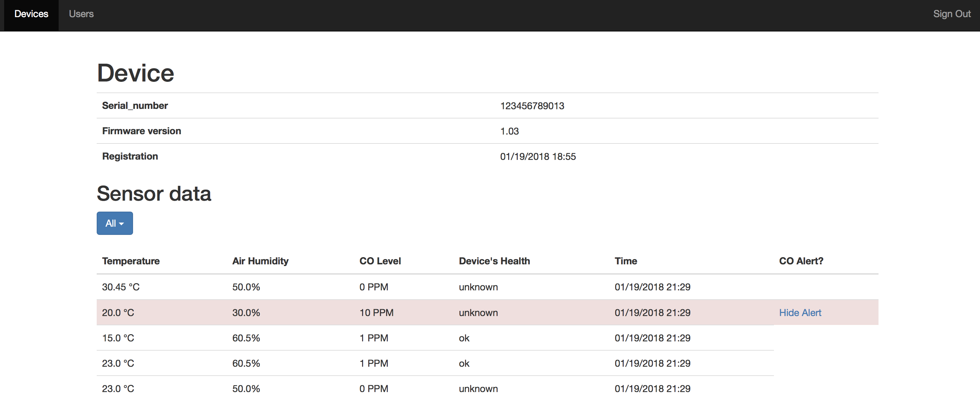Click the Device's Health column header

click(x=494, y=261)
